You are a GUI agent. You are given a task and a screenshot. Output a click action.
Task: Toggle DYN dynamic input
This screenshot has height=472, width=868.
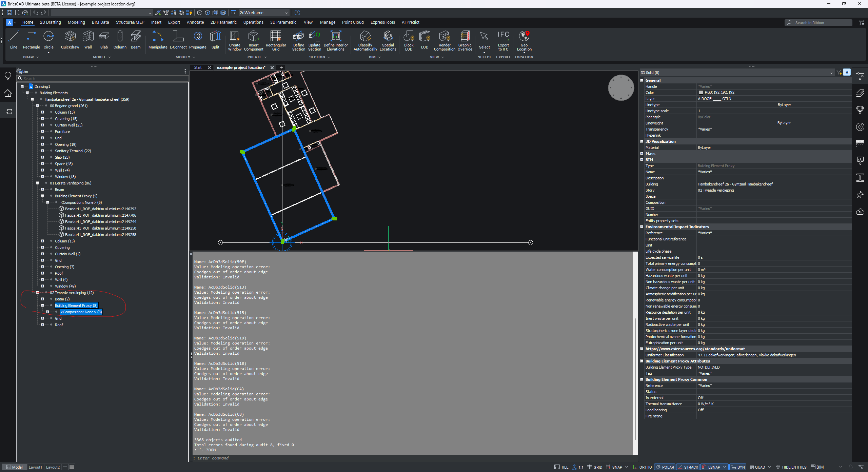coord(738,467)
